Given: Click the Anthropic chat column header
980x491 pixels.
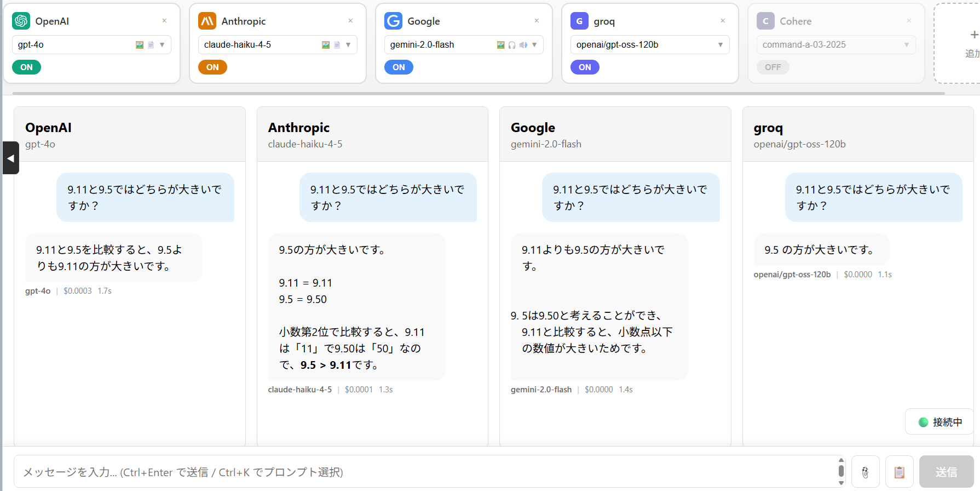Looking at the screenshot, I should tap(372, 134).
